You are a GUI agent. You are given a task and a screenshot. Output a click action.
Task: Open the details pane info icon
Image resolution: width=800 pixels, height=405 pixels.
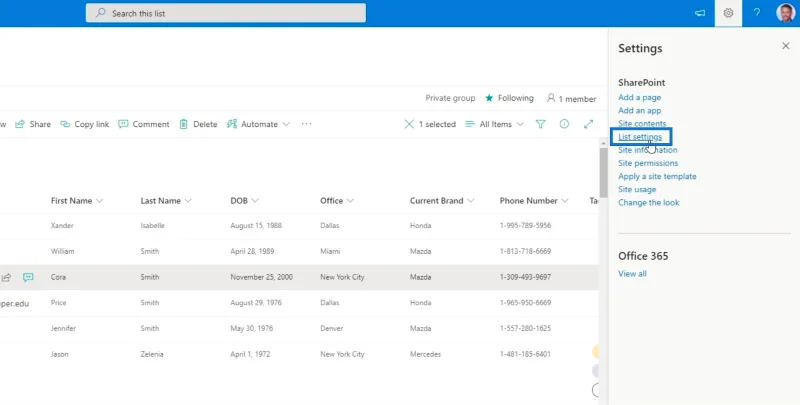564,124
